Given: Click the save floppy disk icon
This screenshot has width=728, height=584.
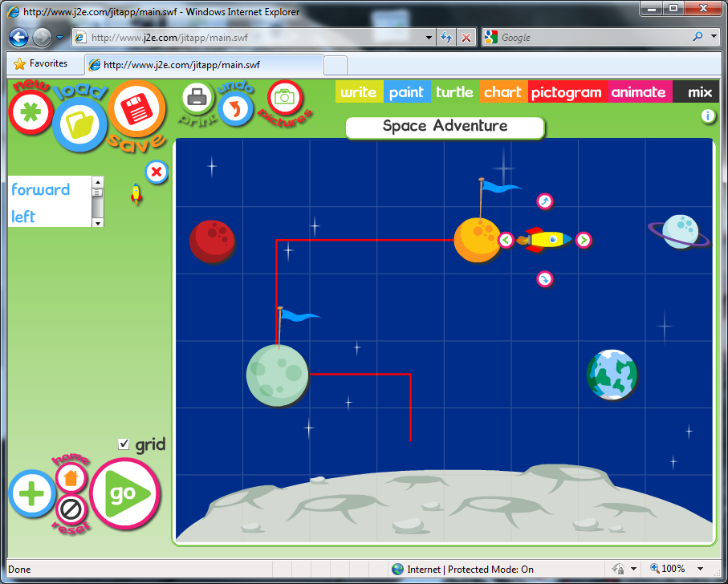Looking at the screenshot, I should click(136, 107).
